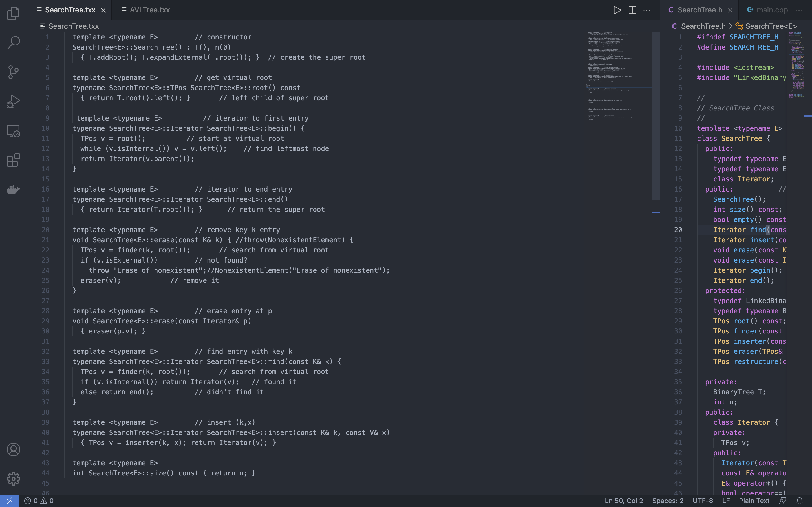
Task: Click the Run code play button
Action: (617, 10)
